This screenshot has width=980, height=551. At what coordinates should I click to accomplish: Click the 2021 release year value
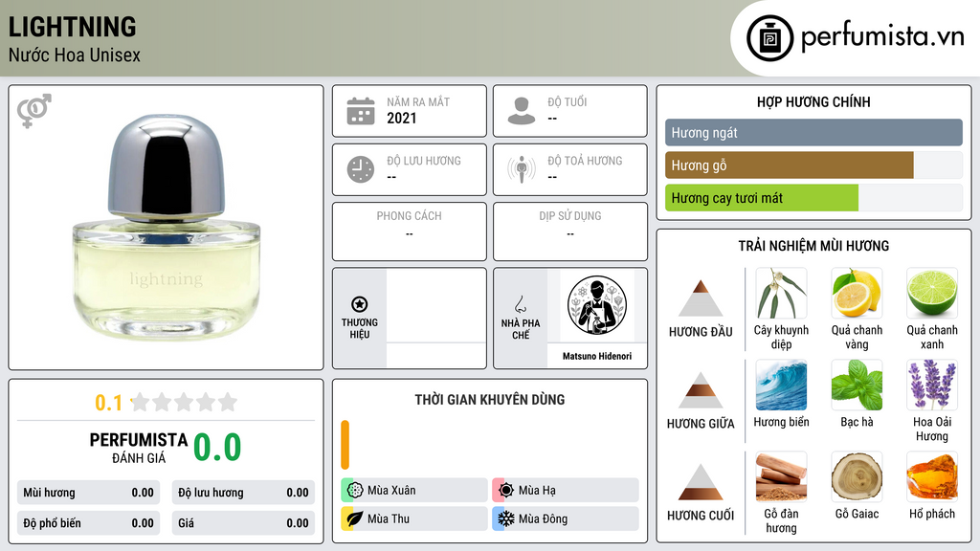click(401, 118)
